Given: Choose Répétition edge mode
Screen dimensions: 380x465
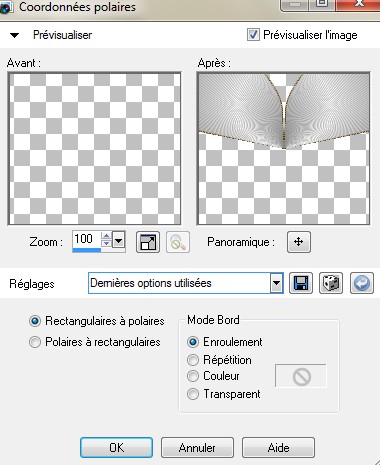Looking at the screenshot, I should point(193,360).
